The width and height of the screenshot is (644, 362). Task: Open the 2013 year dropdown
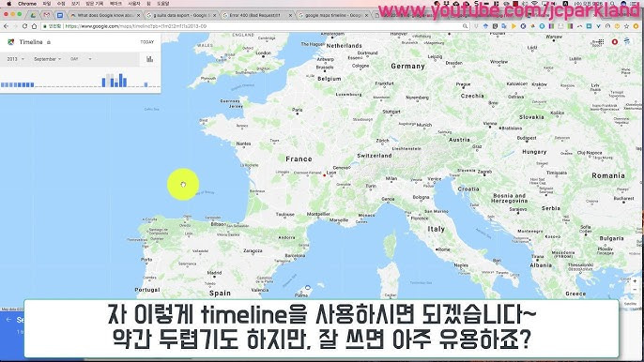[16, 59]
